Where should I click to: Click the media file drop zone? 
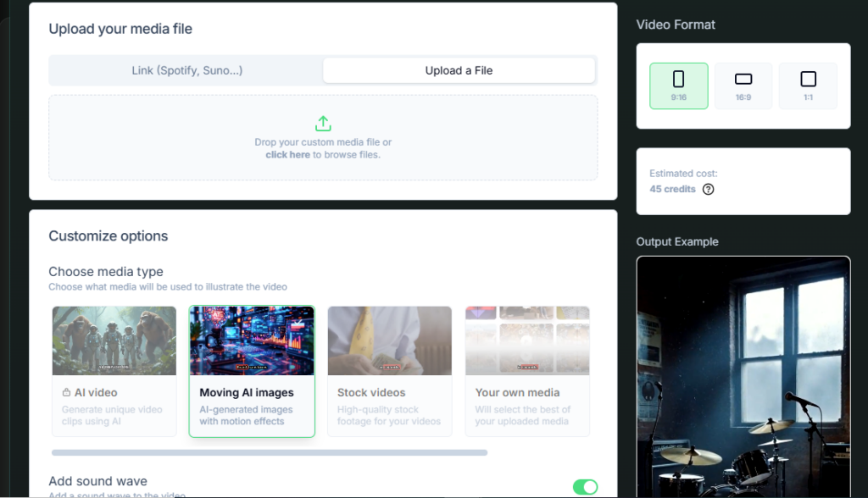point(323,137)
